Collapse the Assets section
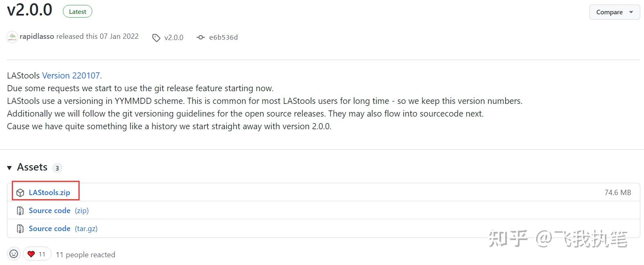 (9, 167)
